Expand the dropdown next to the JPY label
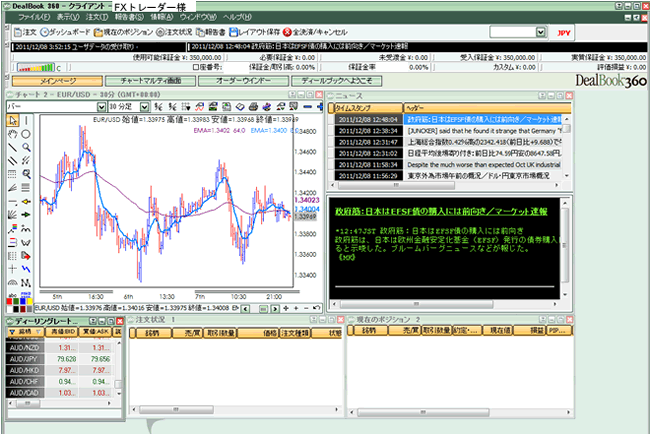The width and height of the screenshot is (650, 434). [x=541, y=32]
